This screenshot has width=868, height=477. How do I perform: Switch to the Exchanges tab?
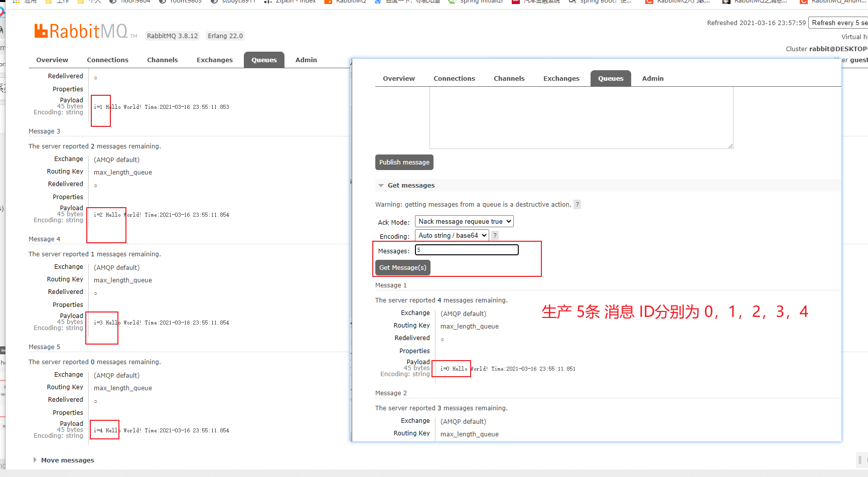point(214,60)
